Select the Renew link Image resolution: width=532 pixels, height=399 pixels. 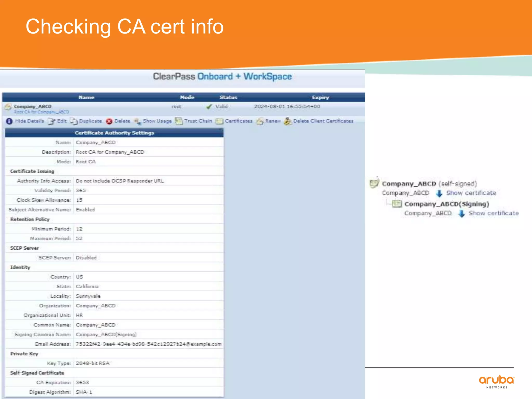click(273, 121)
